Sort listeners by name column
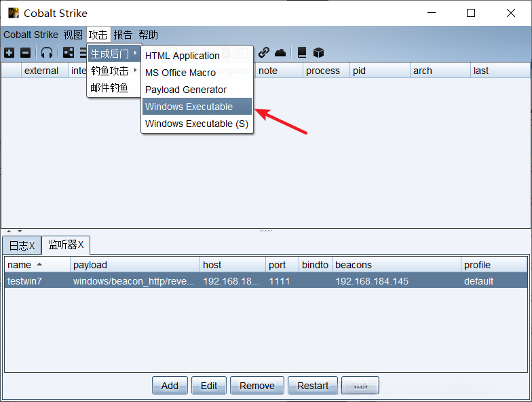 [37, 265]
